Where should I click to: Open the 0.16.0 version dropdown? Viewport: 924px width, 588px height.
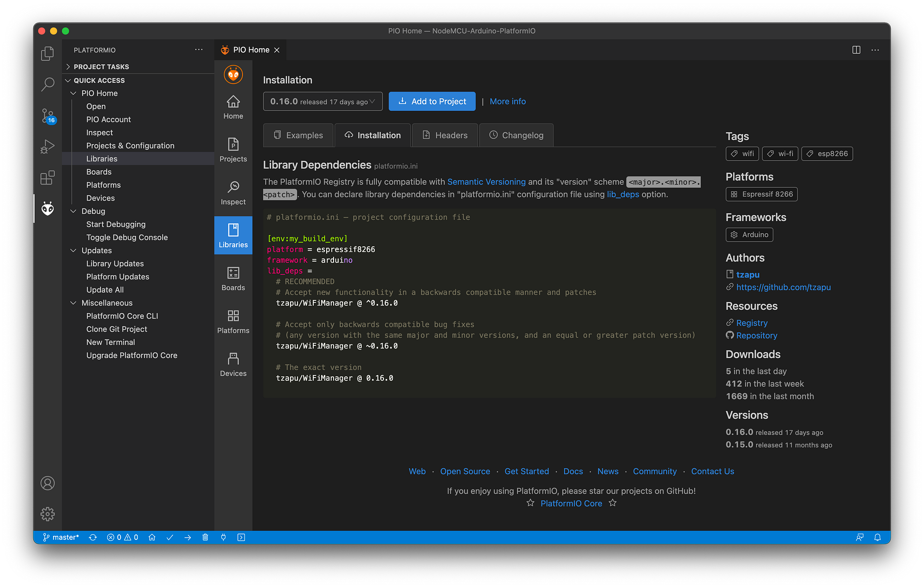(x=322, y=101)
